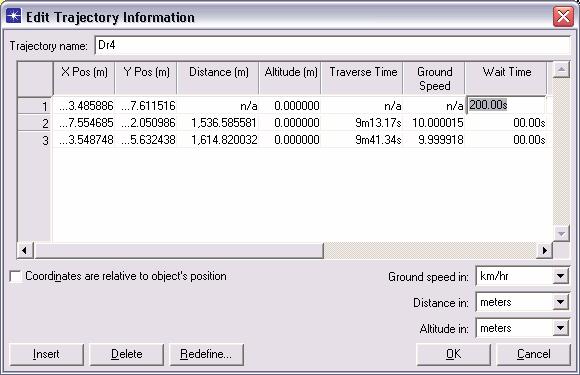Click the table's scroll down arrow
Image resolution: width=580 pixels, height=375 pixels.
(x=561, y=234)
